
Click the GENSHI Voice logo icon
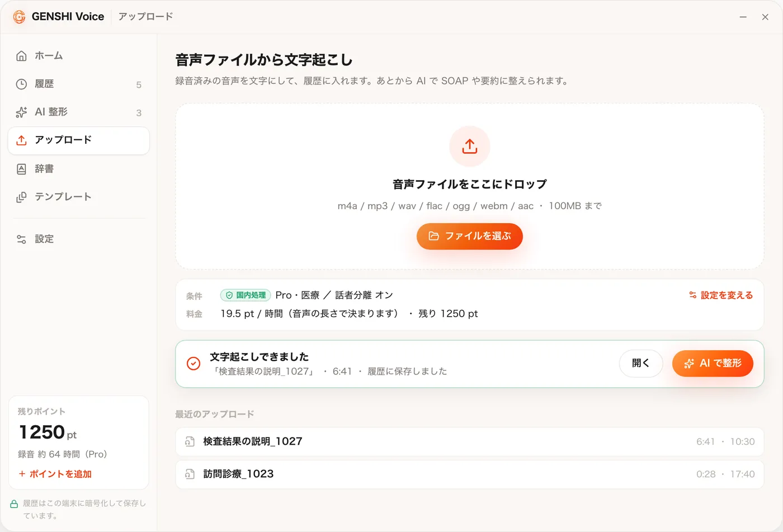coord(19,17)
